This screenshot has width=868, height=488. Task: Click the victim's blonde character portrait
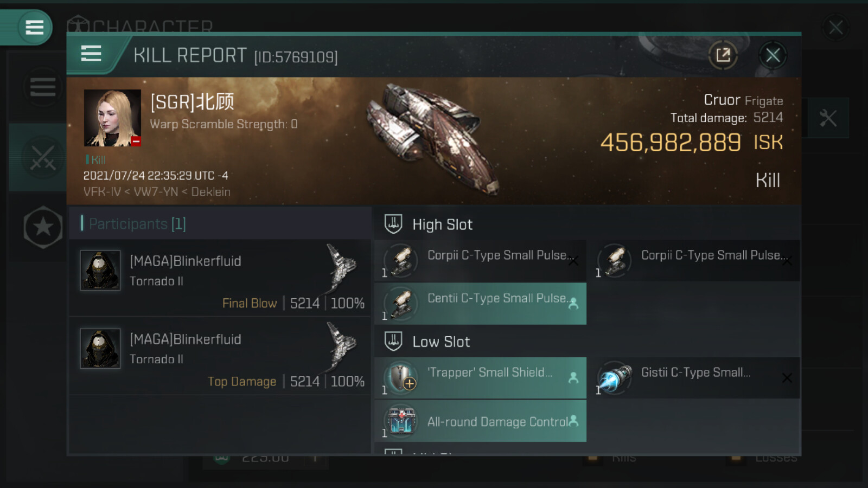[112, 118]
